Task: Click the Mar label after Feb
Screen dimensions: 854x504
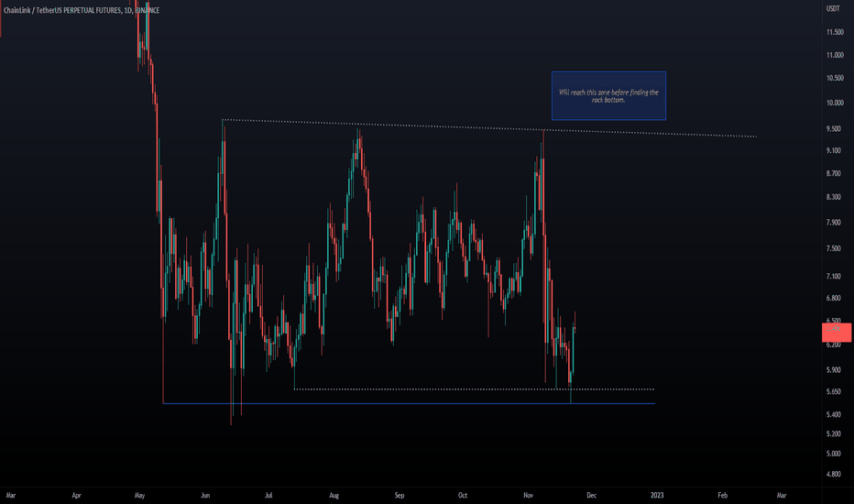Action: click(781, 495)
